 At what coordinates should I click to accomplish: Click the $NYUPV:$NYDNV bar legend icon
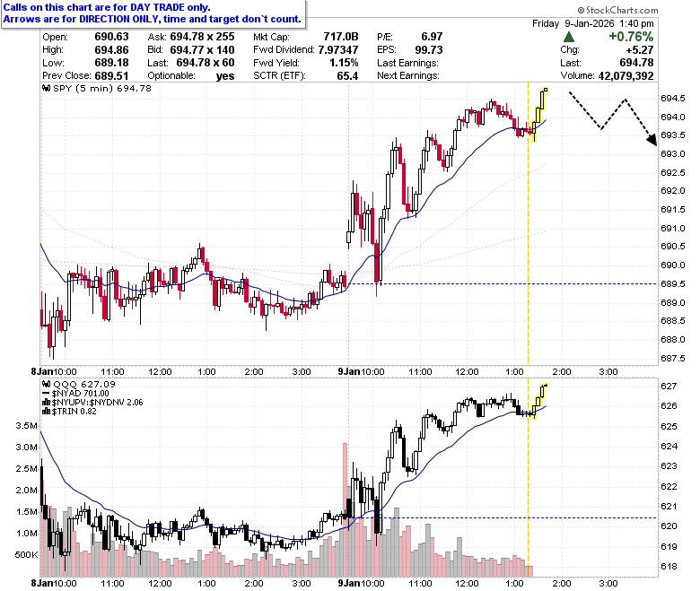click(x=46, y=403)
